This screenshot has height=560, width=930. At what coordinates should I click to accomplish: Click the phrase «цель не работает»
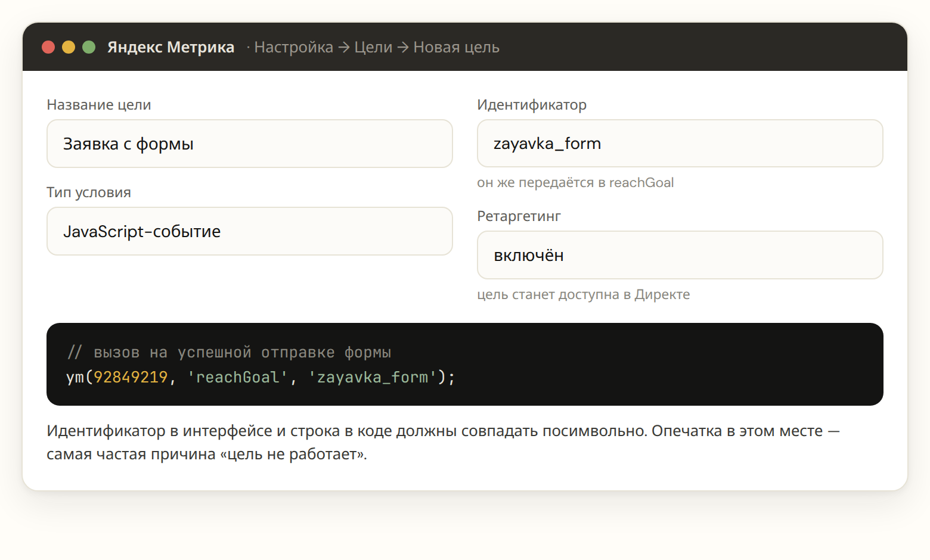tap(293, 454)
